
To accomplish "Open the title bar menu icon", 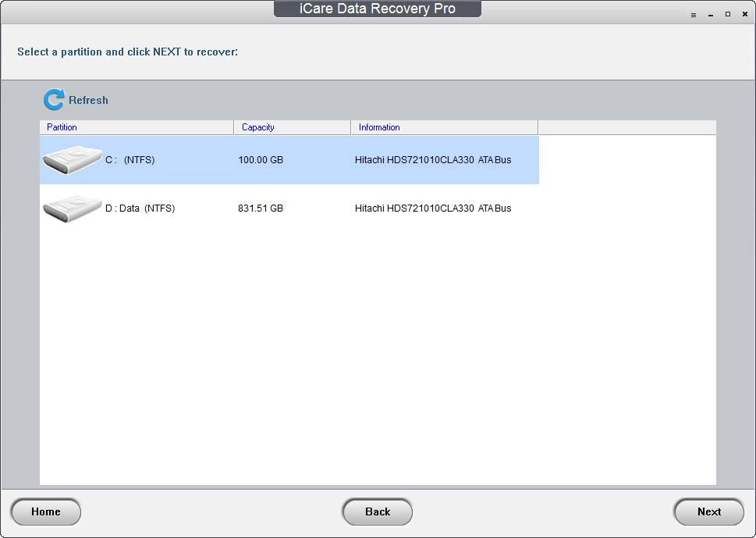I will tap(694, 15).
